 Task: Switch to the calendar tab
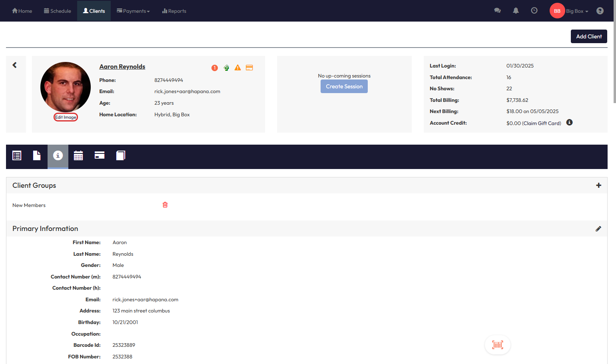(78, 156)
